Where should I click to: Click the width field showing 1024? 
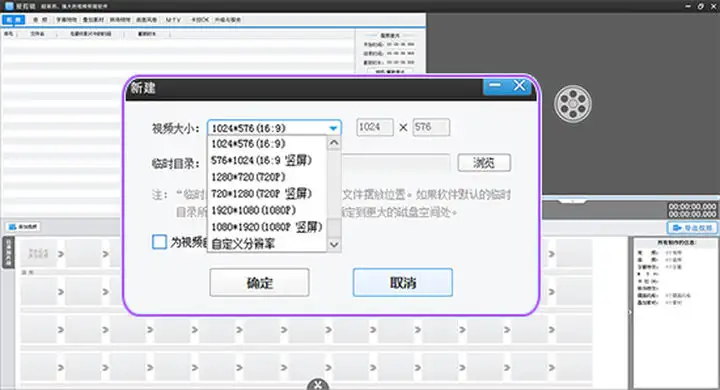point(375,127)
